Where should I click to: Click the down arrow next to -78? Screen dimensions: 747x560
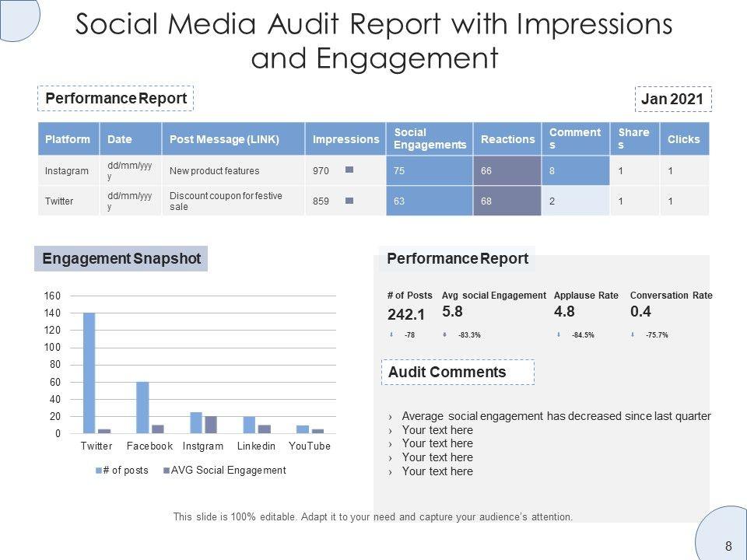[x=391, y=335]
